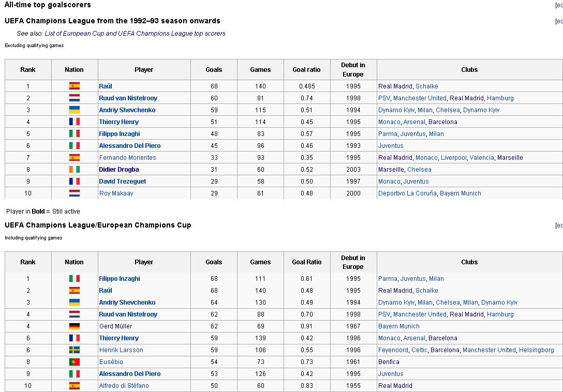This screenshot has width=563, height=392.
Task: Open the Alfredo di Stéfano link
Action: click(x=124, y=386)
